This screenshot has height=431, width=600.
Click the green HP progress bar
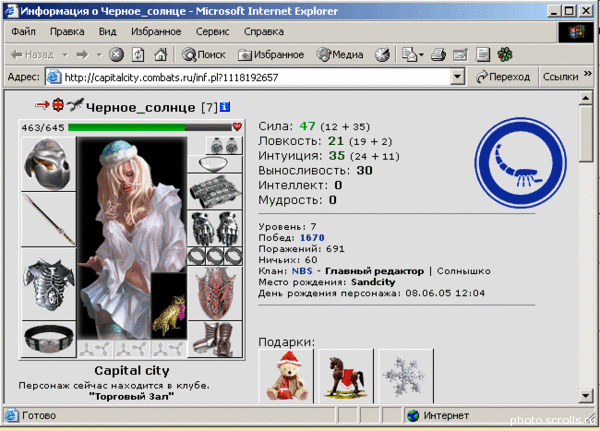coord(126,127)
